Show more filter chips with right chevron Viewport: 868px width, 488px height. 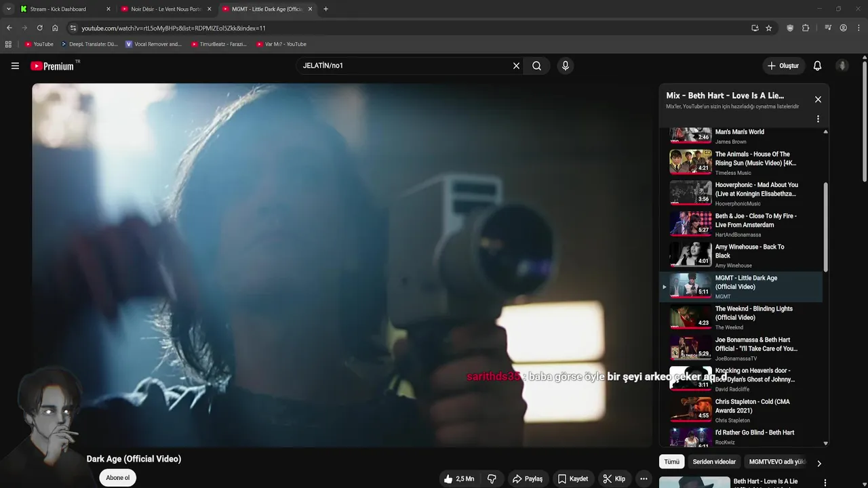[x=818, y=464]
